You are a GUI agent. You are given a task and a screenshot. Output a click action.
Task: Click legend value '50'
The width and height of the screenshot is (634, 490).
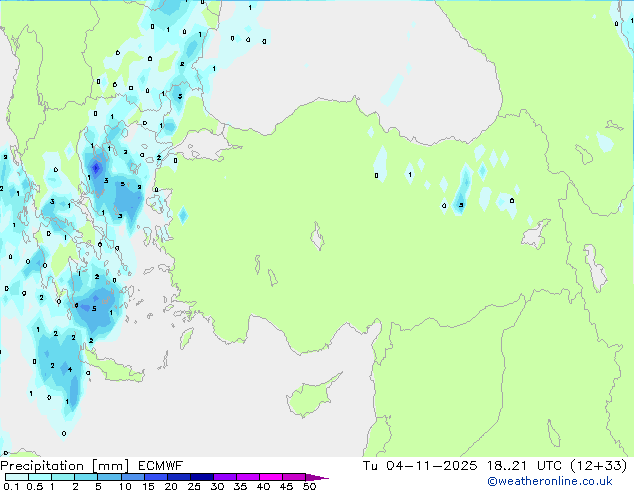click(309, 486)
